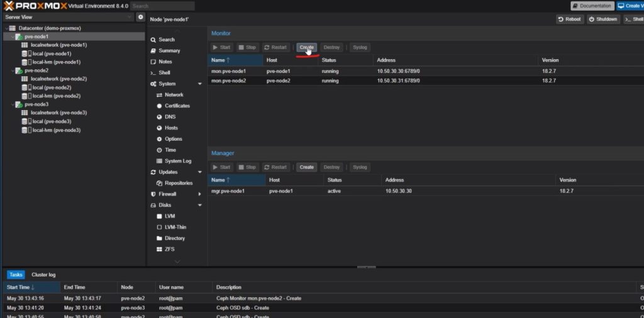This screenshot has height=318, width=644.
Task: Click the node menu scroll-down chevron
Action: click(177, 261)
